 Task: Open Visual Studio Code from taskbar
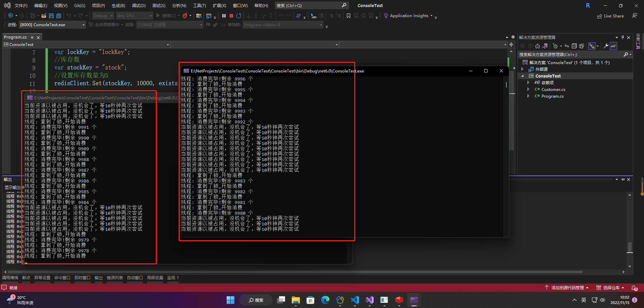click(x=355, y=300)
